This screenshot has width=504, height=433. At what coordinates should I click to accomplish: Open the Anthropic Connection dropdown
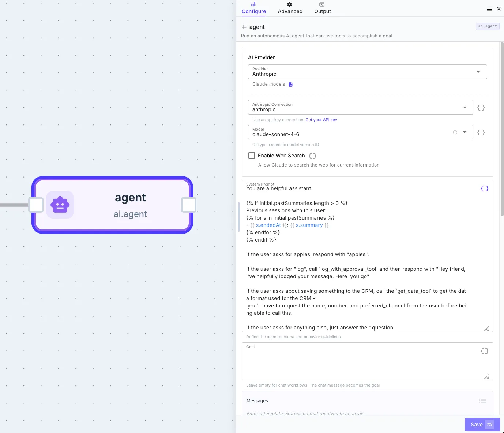[360, 107]
